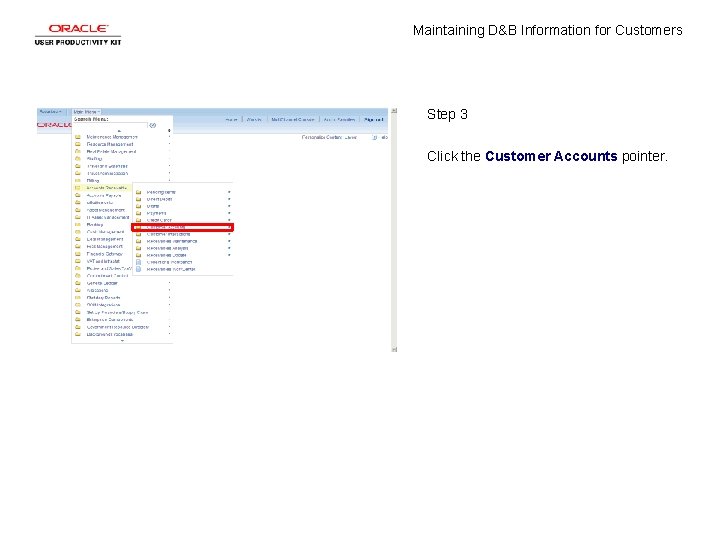This screenshot has width=720, height=540.
Task: Select the Risk Management menu item
Action: coord(105,247)
